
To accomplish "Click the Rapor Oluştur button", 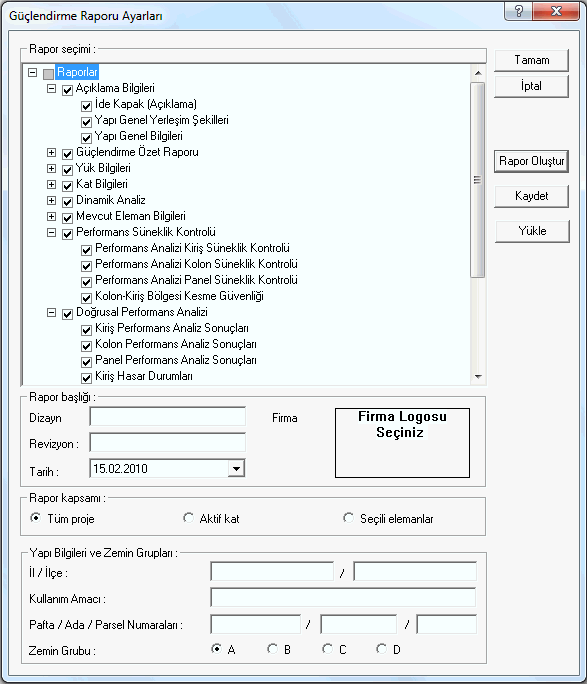I will tap(532, 161).
